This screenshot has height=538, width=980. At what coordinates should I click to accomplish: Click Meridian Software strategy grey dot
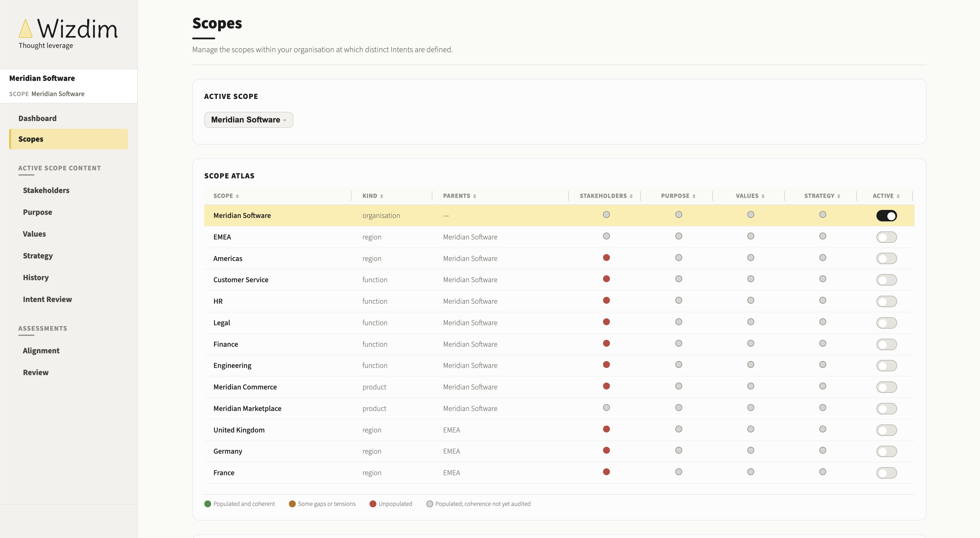point(822,215)
